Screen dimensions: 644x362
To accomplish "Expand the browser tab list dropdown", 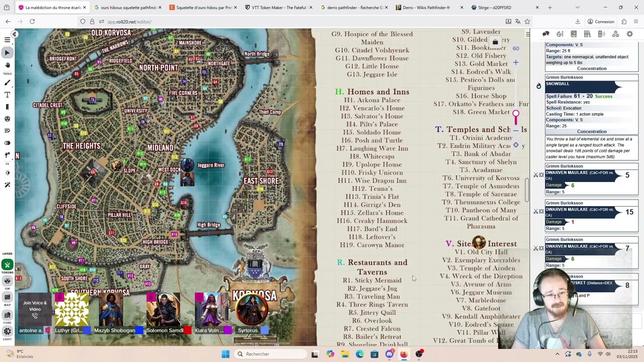I will pos(577,8).
